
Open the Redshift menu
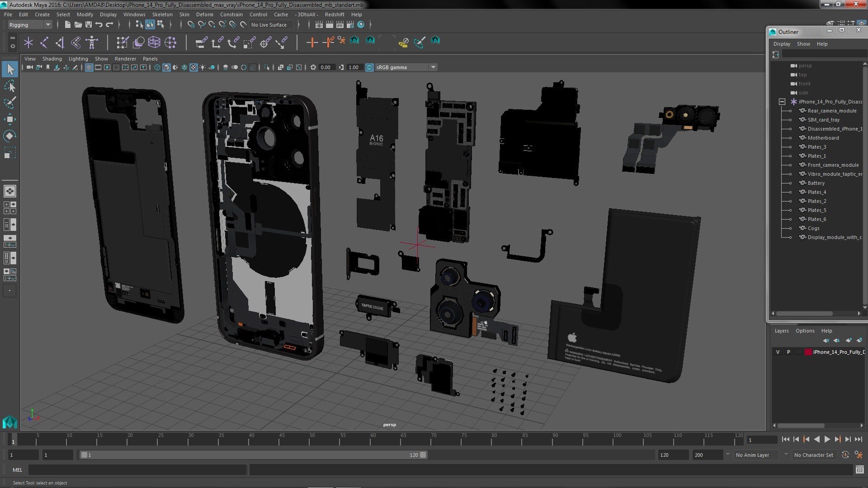(335, 14)
